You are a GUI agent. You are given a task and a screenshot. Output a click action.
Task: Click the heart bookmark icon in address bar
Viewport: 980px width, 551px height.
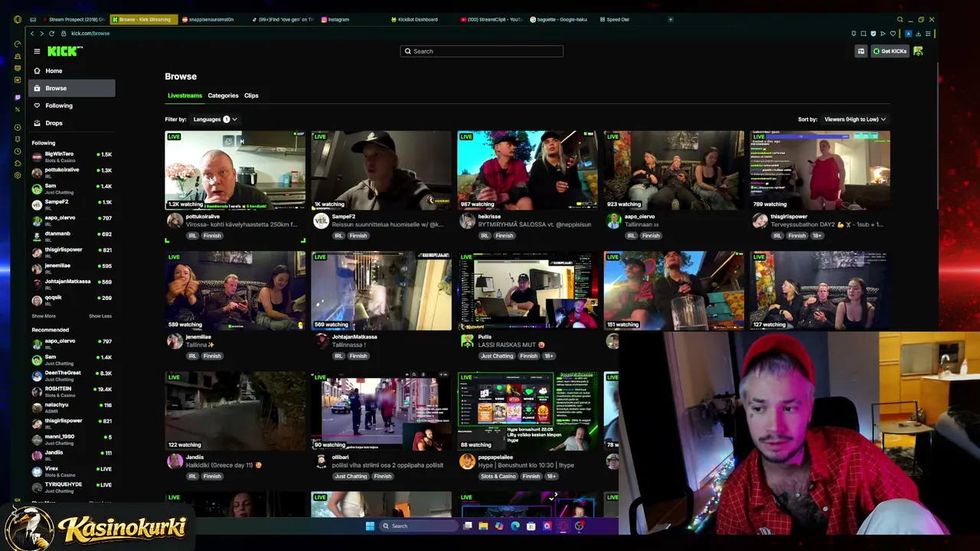[893, 34]
